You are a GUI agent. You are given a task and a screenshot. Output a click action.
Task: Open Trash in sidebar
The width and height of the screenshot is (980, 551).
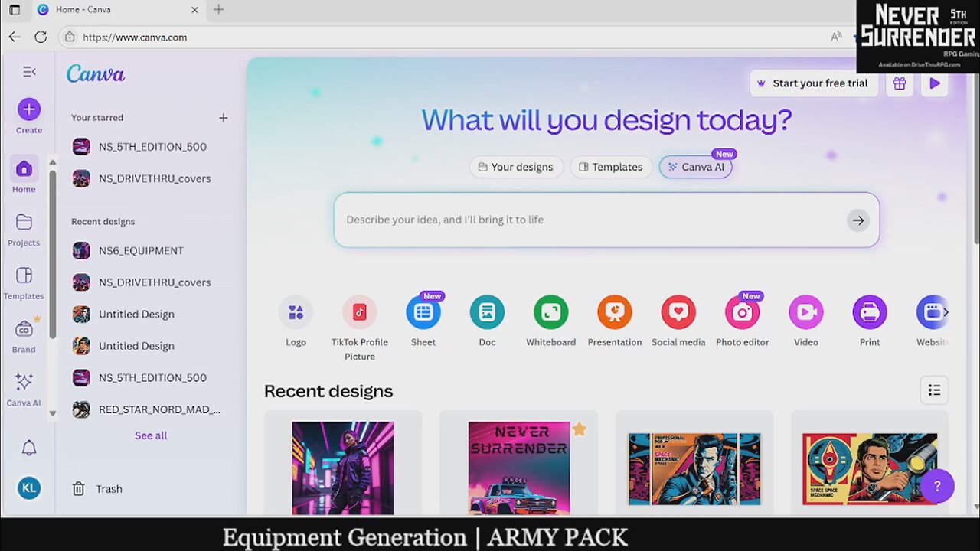(97, 489)
